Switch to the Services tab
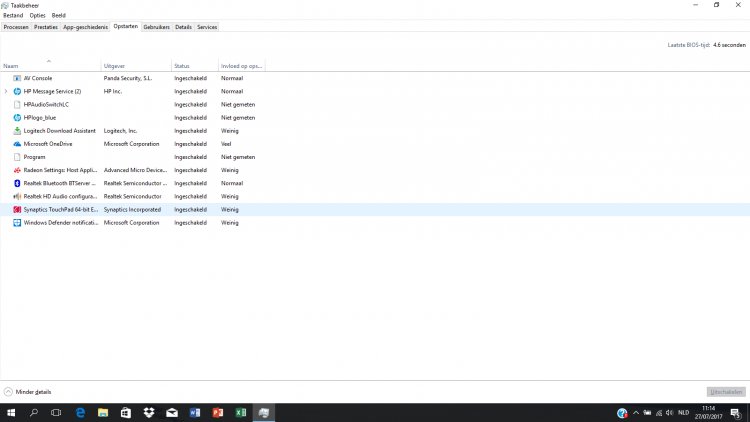Image resolution: width=750 pixels, height=422 pixels. click(x=207, y=27)
